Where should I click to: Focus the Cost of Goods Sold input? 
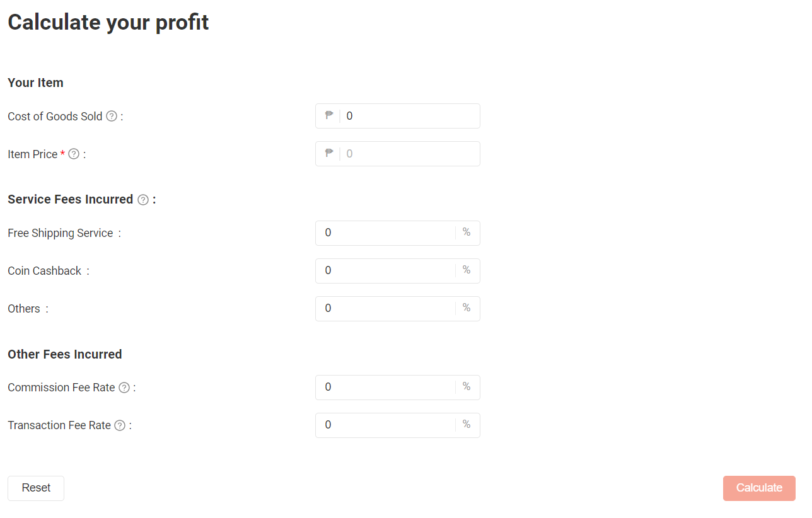point(409,116)
